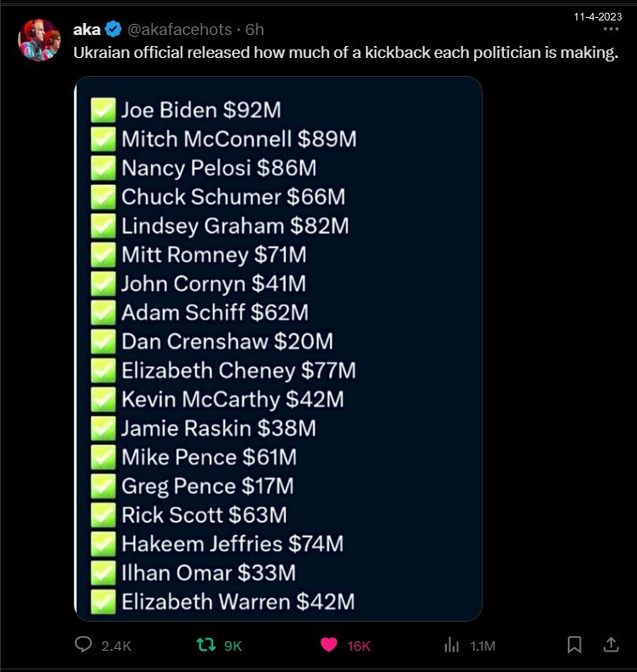637x672 pixels.
Task: Repost this tweet with retweet icon
Action: [206, 645]
